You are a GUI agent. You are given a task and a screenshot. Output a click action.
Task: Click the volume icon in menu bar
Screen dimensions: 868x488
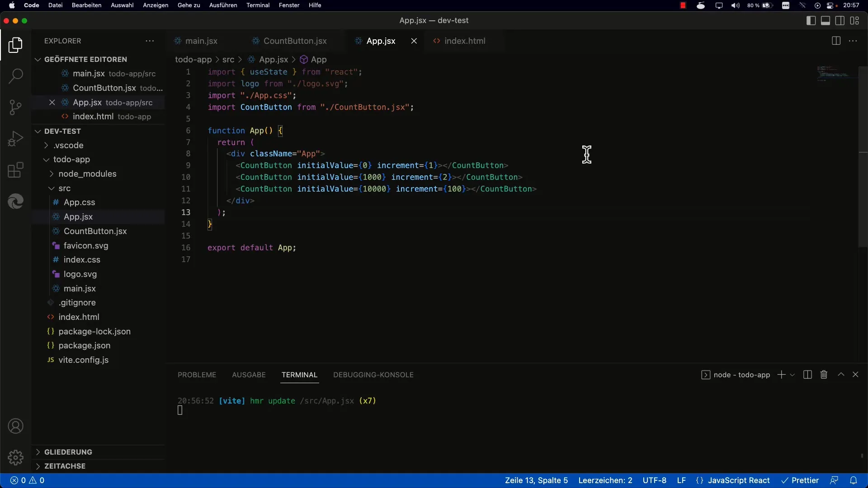coord(736,5)
